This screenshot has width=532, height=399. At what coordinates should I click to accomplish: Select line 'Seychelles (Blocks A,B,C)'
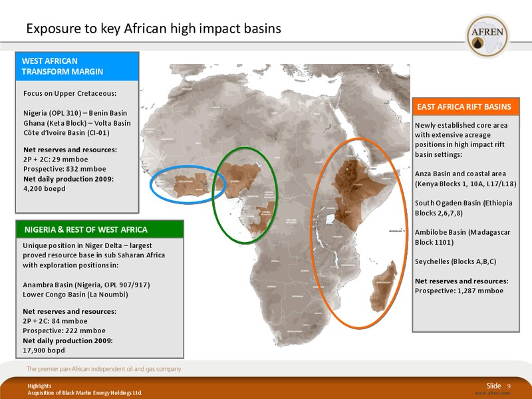tap(456, 261)
